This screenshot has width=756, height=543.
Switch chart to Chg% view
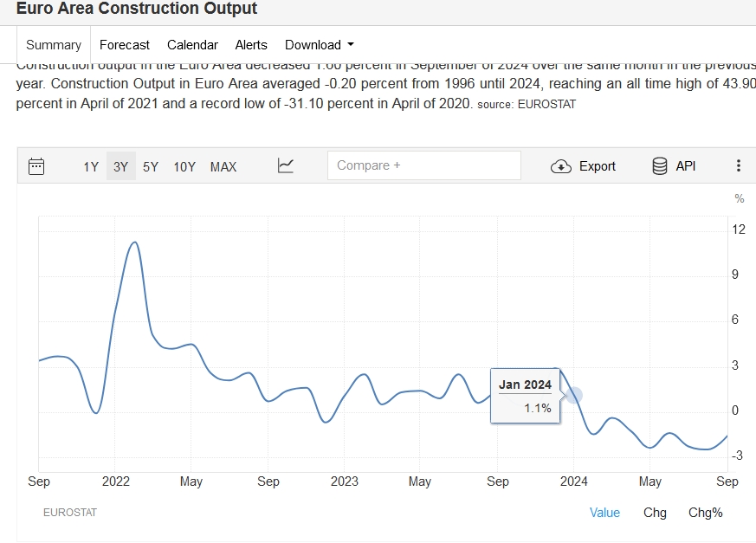click(705, 513)
